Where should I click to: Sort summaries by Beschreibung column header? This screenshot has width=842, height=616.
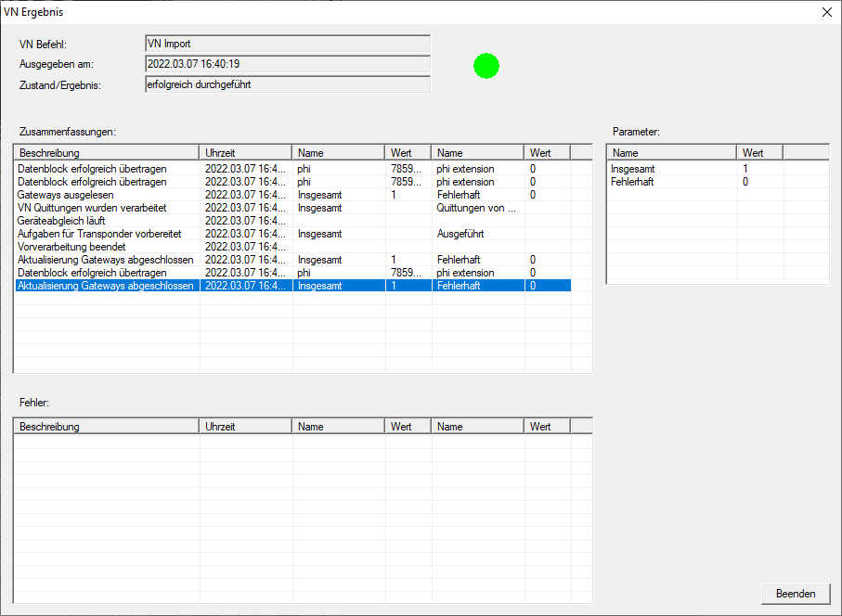point(107,153)
